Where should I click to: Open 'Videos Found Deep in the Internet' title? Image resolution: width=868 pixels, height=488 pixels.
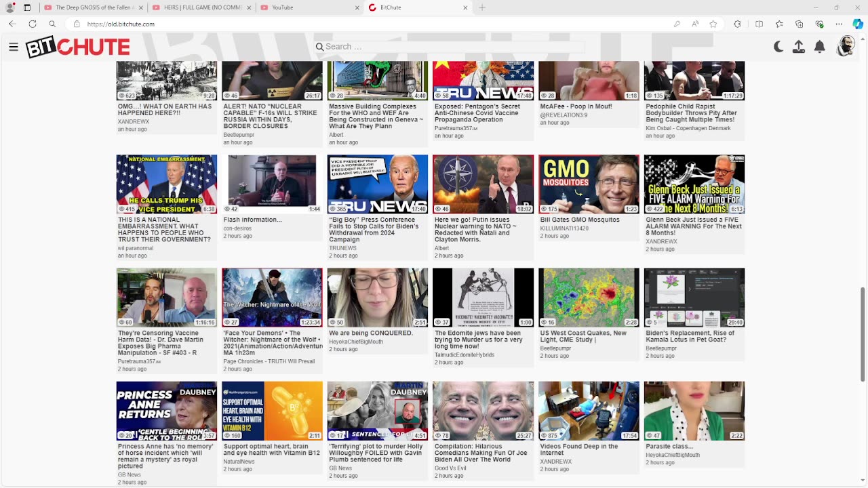(579, 449)
